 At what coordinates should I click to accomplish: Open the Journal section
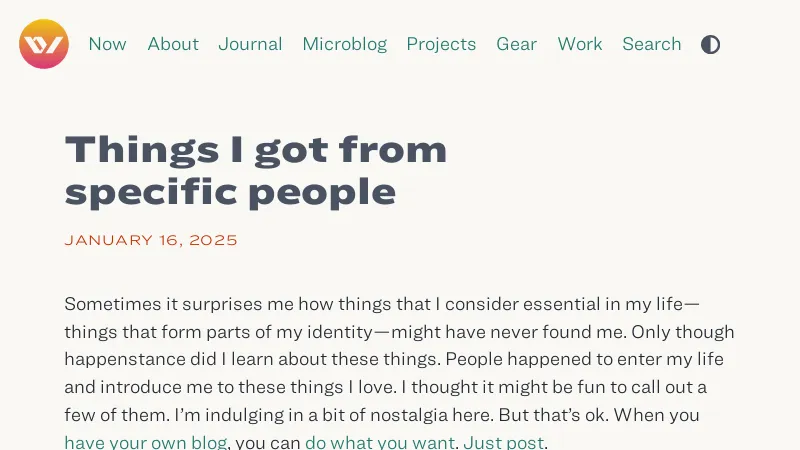coord(250,44)
